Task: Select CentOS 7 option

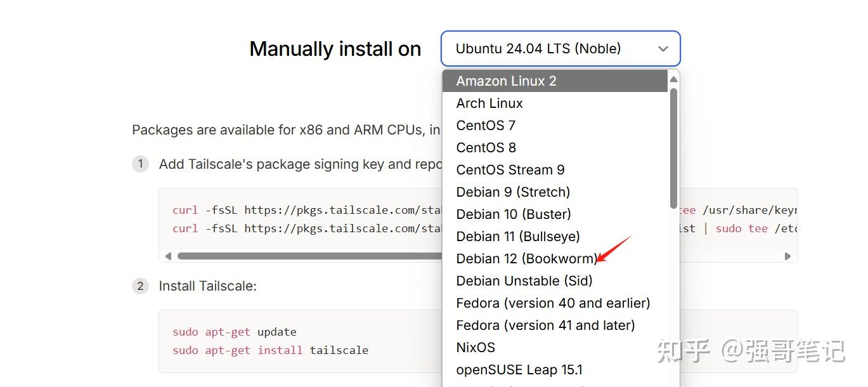Action: point(486,126)
